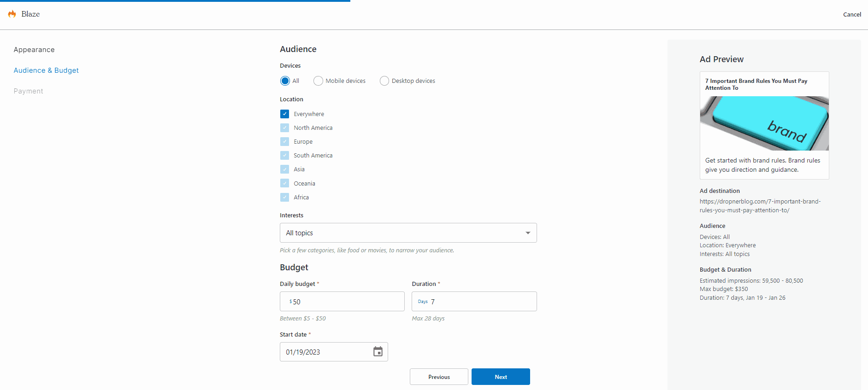Click the Previous button
Screen dimensions: 868x390
point(439,377)
